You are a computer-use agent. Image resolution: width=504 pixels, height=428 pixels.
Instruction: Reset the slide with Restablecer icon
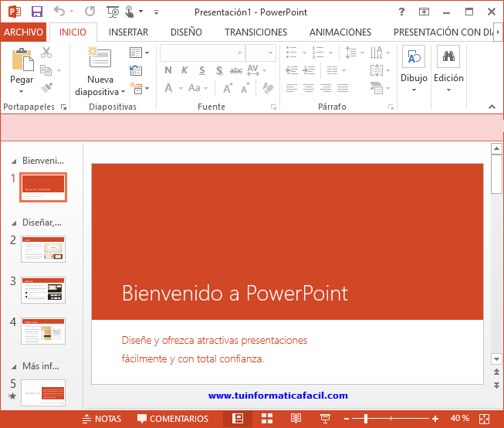(136, 70)
